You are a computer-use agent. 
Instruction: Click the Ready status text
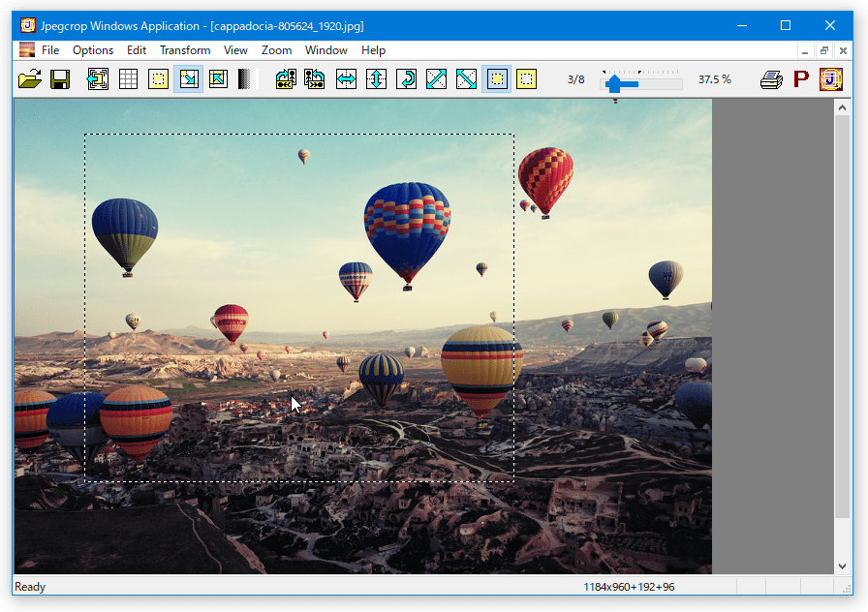(30, 587)
